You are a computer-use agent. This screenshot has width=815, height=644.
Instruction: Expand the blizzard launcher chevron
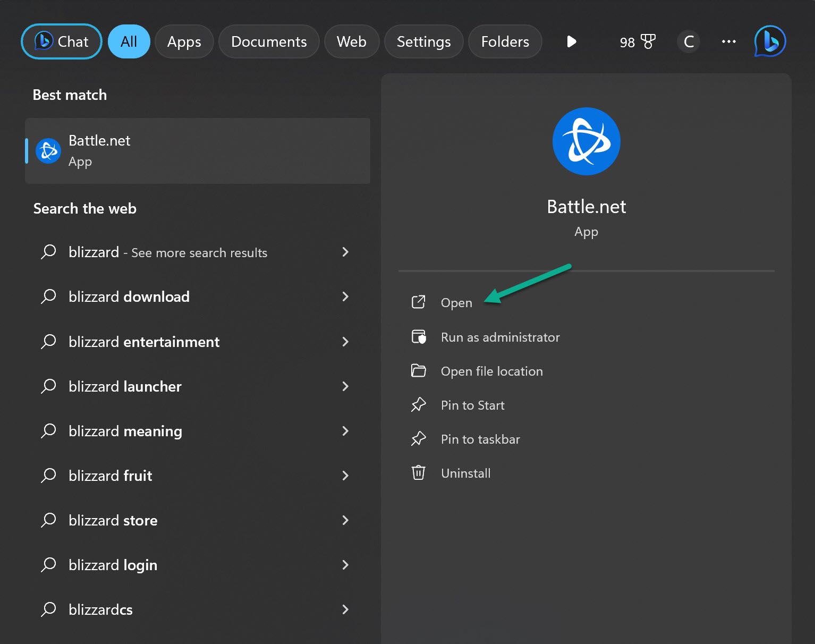tap(345, 386)
